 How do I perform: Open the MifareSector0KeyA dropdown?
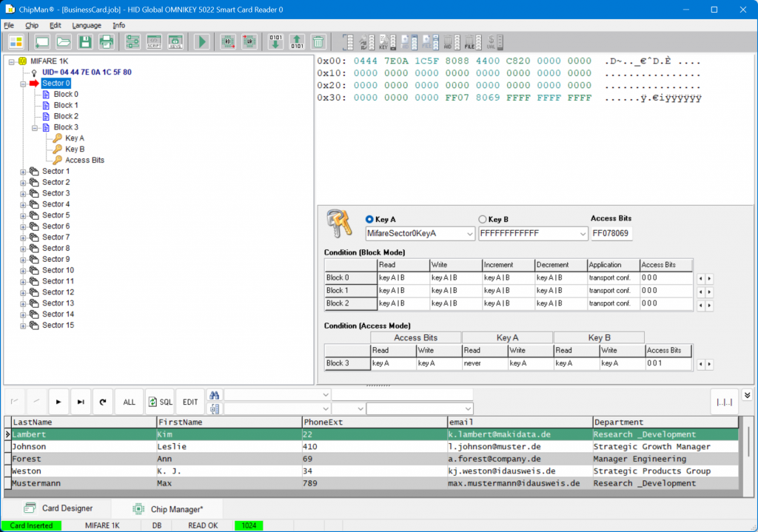469,234
